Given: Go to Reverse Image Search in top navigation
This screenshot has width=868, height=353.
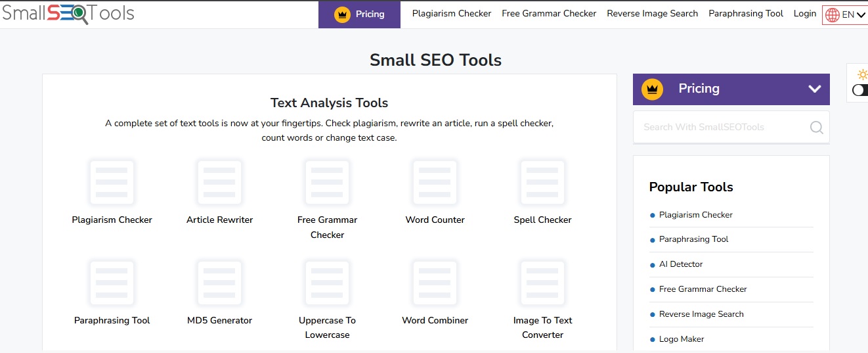Looking at the screenshot, I should coord(653,13).
